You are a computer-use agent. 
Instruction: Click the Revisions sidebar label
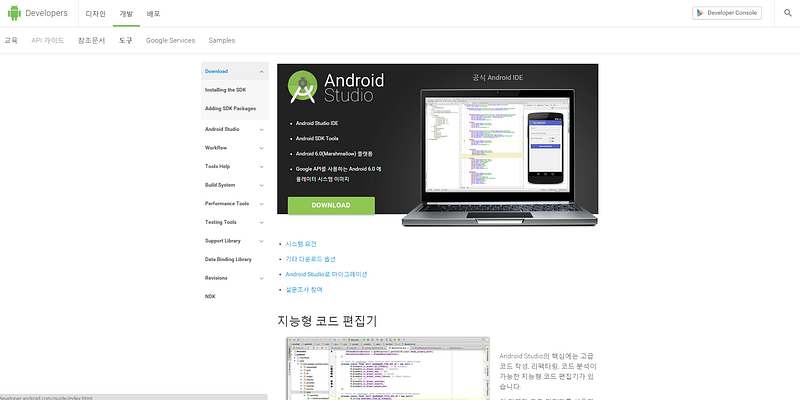[216, 278]
